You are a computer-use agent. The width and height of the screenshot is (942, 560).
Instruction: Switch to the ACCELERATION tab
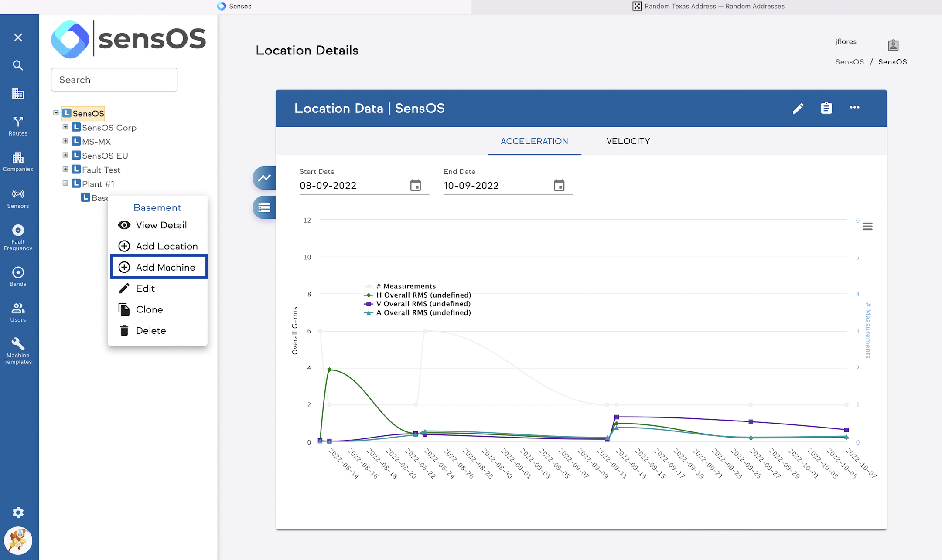point(534,141)
